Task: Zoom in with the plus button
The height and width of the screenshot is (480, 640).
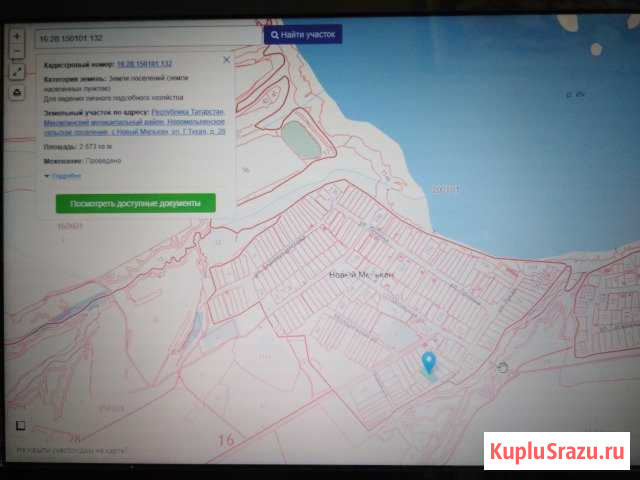Action: [x=17, y=35]
